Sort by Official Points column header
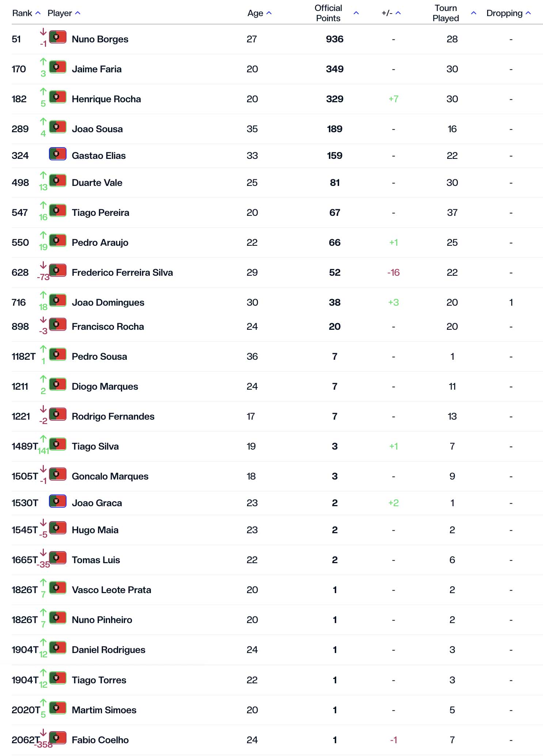Screen dimensions: 543x756 pos(356,13)
